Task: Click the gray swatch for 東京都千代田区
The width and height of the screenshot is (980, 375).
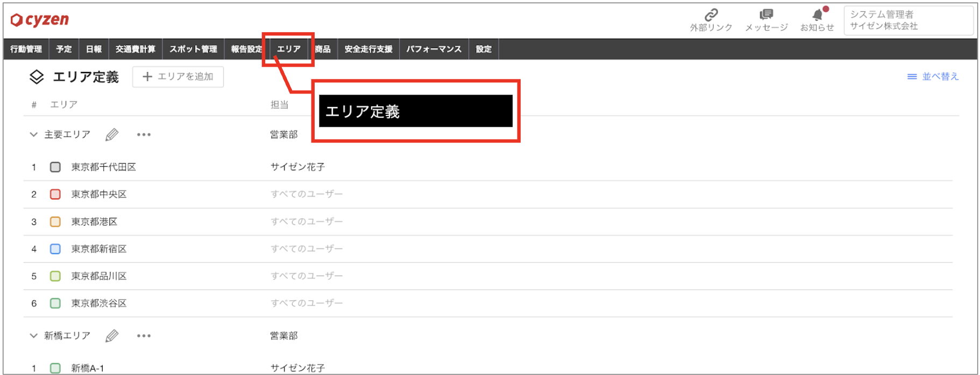Action: click(x=55, y=167)
